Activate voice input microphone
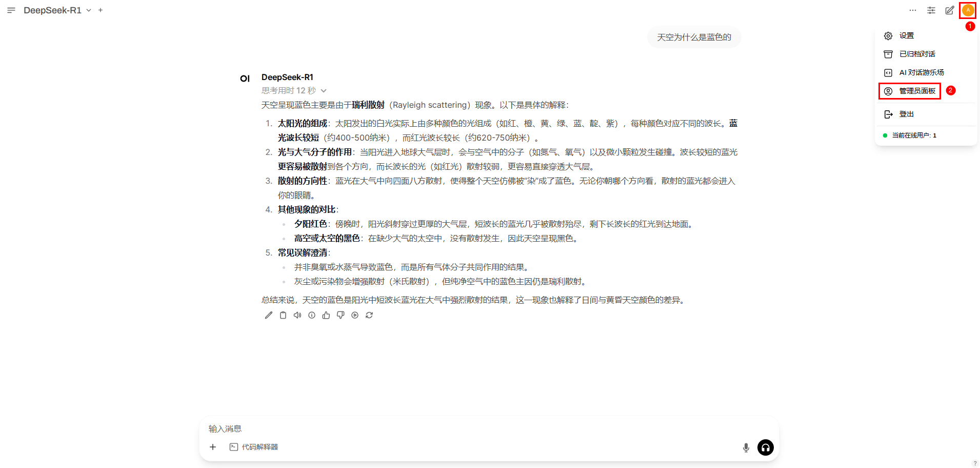 [x=746, y=447]
